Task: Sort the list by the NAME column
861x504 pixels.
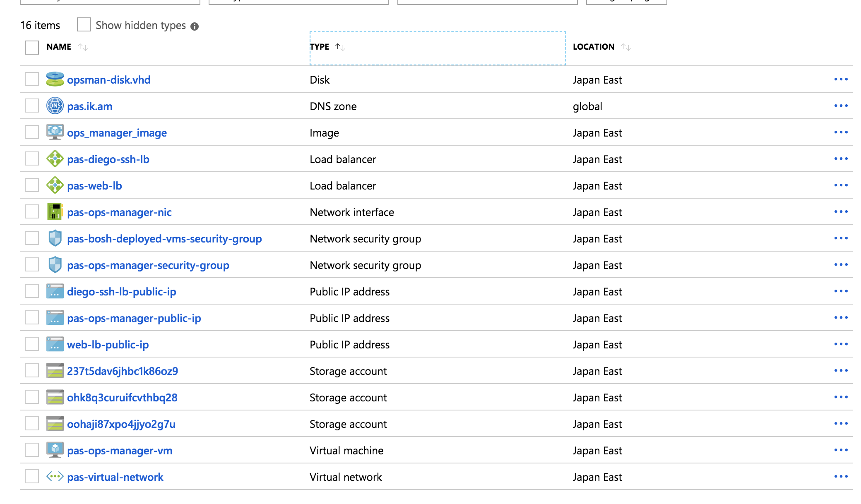Action: click(x=59, y=47)
